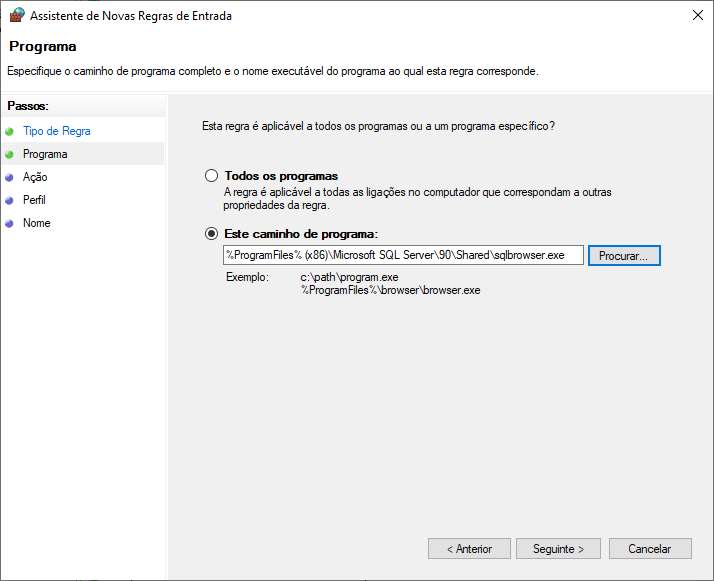
Task: Click the blue bullet beside Nome step
Action: pyautogui.click(x=10, y=223)
